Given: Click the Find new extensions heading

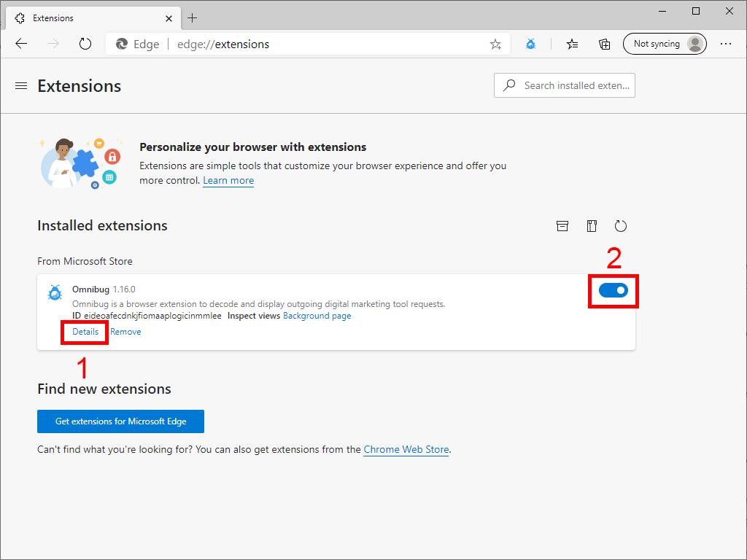Looking at the screenshot, I should click(x=104, y=389).
